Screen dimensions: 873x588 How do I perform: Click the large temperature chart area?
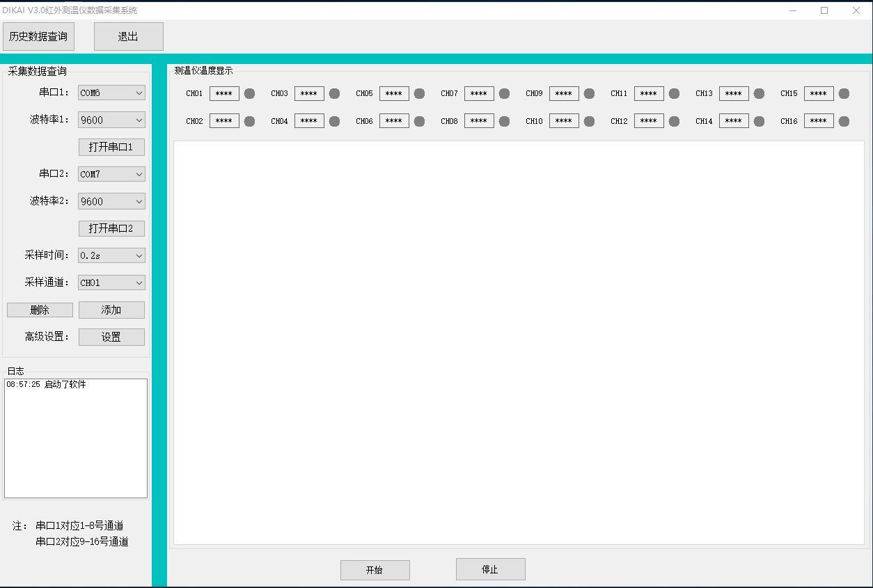tap(519, 342)
